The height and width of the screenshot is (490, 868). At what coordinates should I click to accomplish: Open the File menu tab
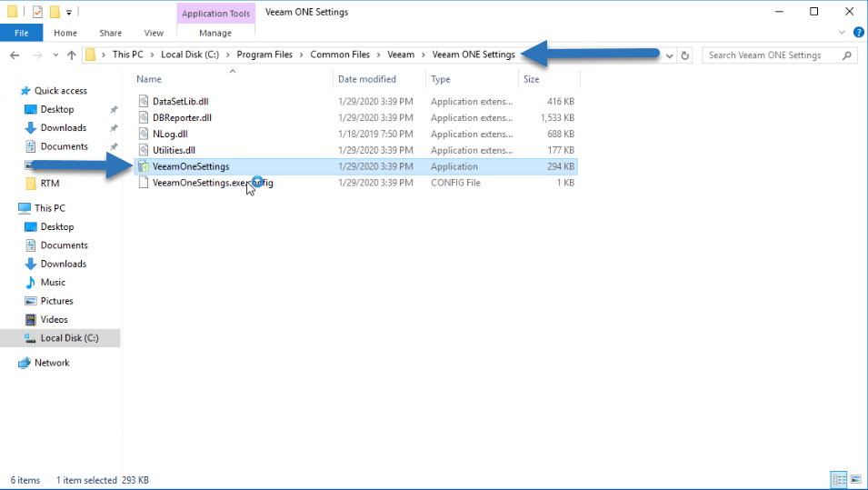[x=22, y=34]
